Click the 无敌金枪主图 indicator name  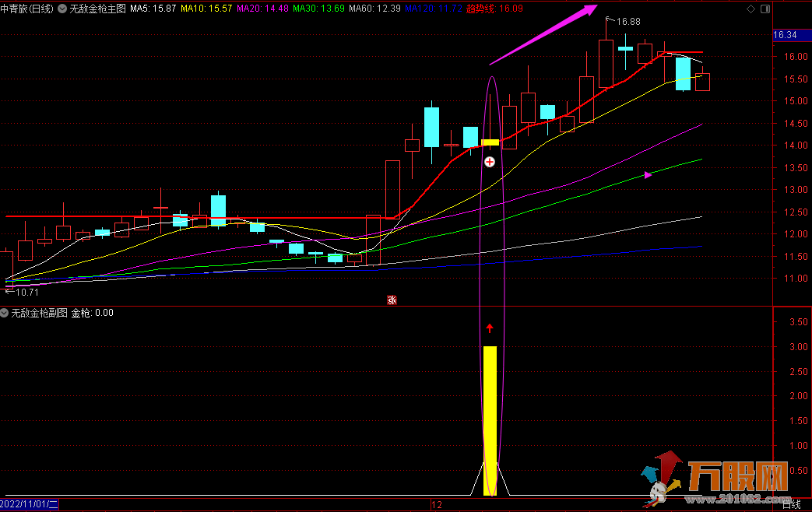pyautogui.click(x=98, y=9)
